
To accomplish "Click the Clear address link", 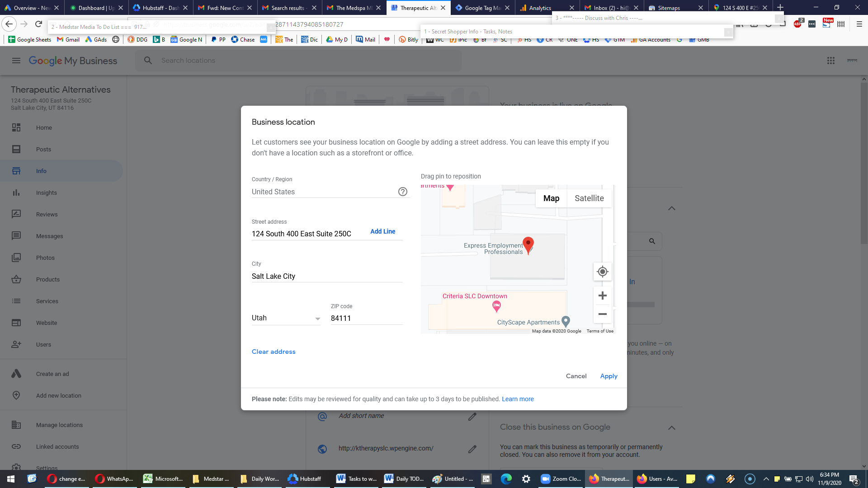I will (274, 352).
